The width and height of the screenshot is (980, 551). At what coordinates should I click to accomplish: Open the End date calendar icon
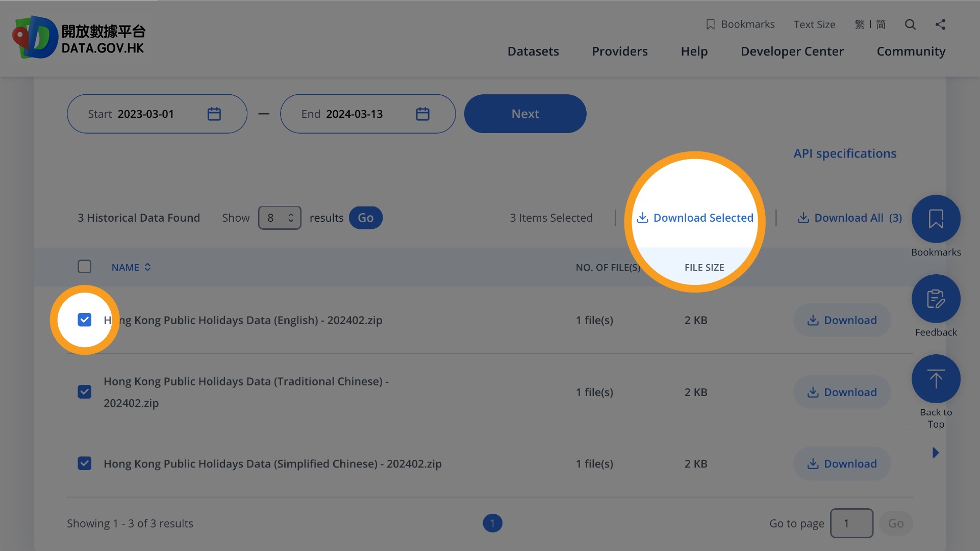click(422, 114)
